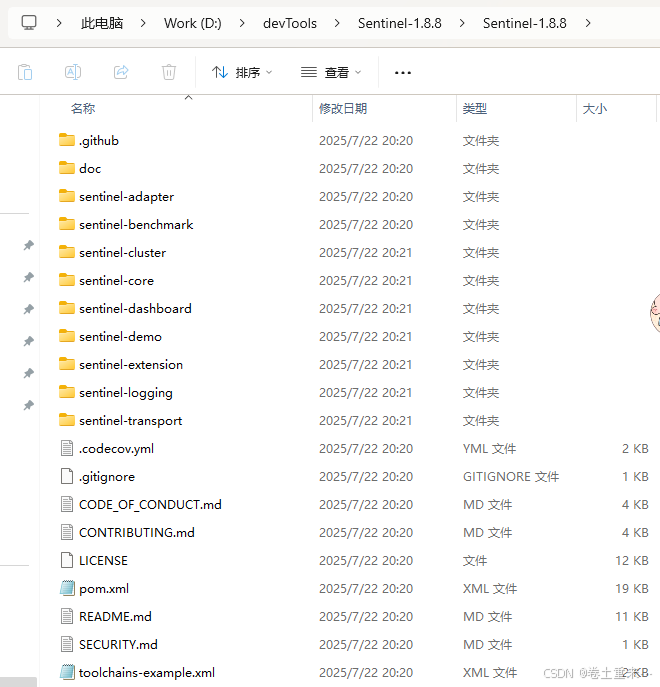The width and height of the screenshot is (660, 687).
Task: Expand chevron between the two Sentinel-1.8.8 breadcrumbs
Action: tap(462, 23)
